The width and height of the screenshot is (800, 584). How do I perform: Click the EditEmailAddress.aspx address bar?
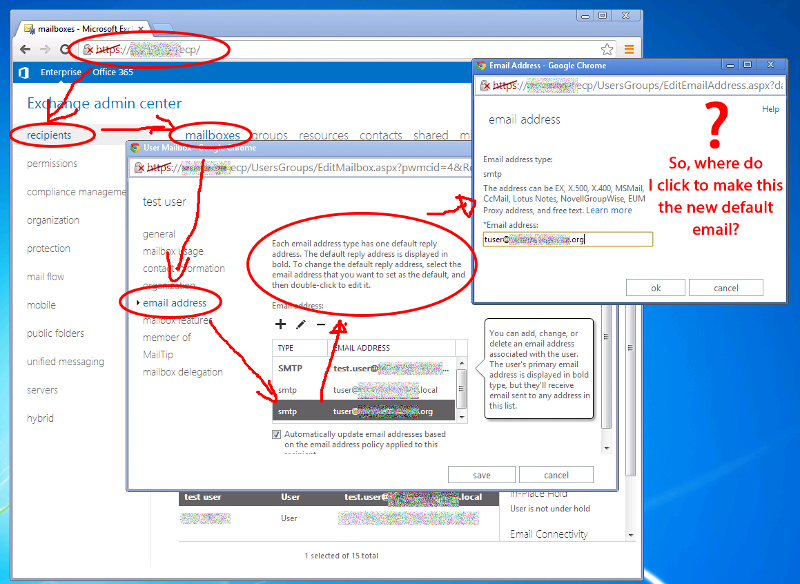(x=631, y=85)
